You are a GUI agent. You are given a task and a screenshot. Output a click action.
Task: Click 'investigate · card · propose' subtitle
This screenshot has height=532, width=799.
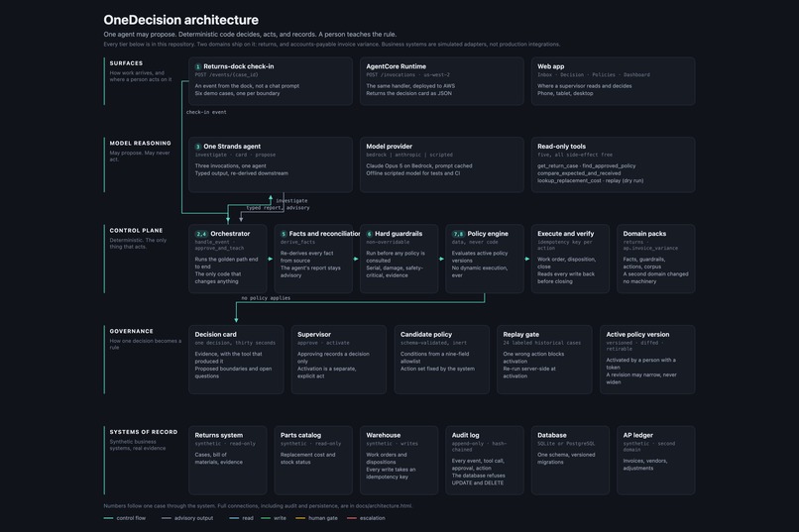[235, 155]
